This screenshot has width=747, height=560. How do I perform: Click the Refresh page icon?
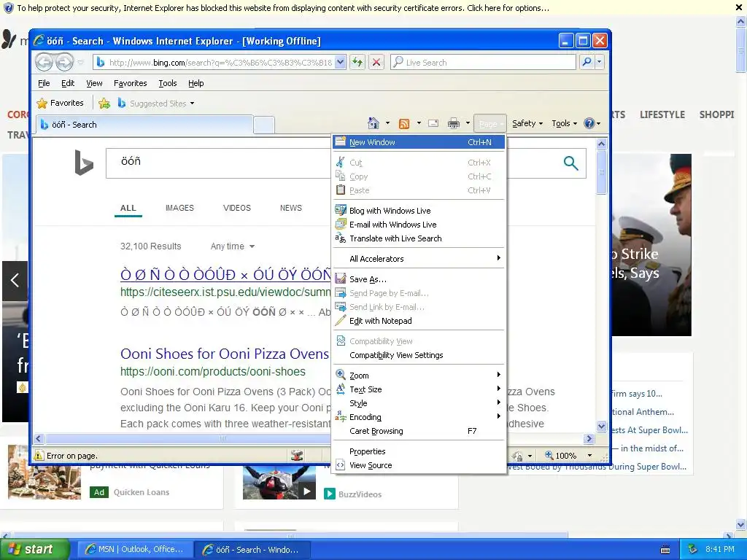[x=357, y=62]
